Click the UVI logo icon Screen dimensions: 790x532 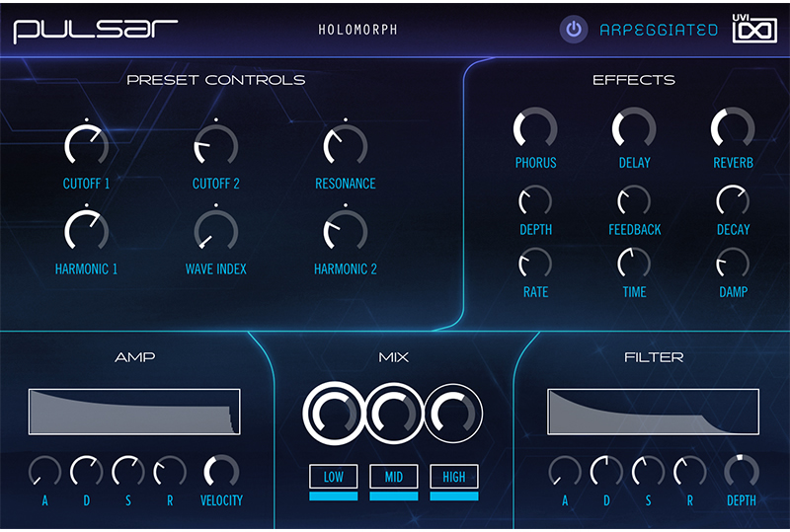click(754, 29)
